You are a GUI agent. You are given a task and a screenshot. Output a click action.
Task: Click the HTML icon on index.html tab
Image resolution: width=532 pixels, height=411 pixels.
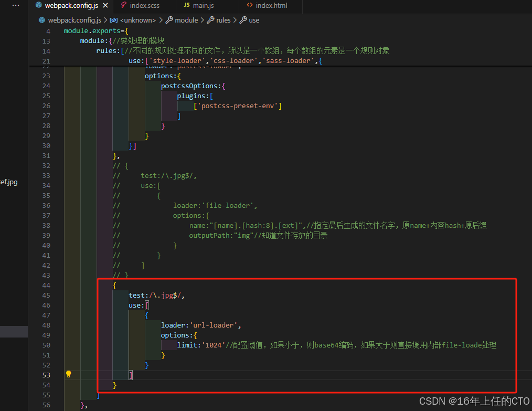pyautogui.click(x=250, y=5)
